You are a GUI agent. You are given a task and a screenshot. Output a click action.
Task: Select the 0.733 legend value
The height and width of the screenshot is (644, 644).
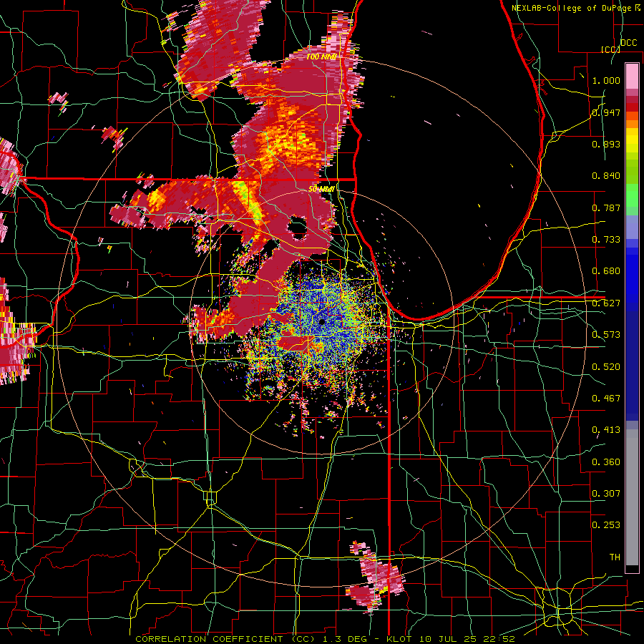[606, 240]
